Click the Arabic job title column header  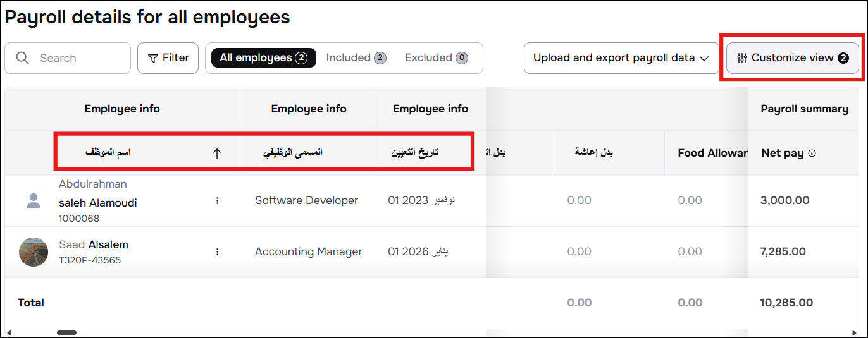293,153
